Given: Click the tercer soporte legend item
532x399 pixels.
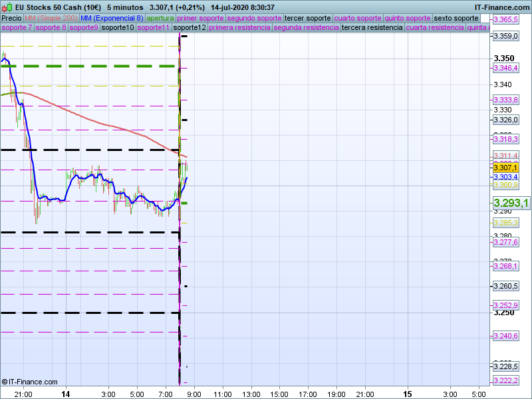Looking at the screenshot, I should pos(307,18).
